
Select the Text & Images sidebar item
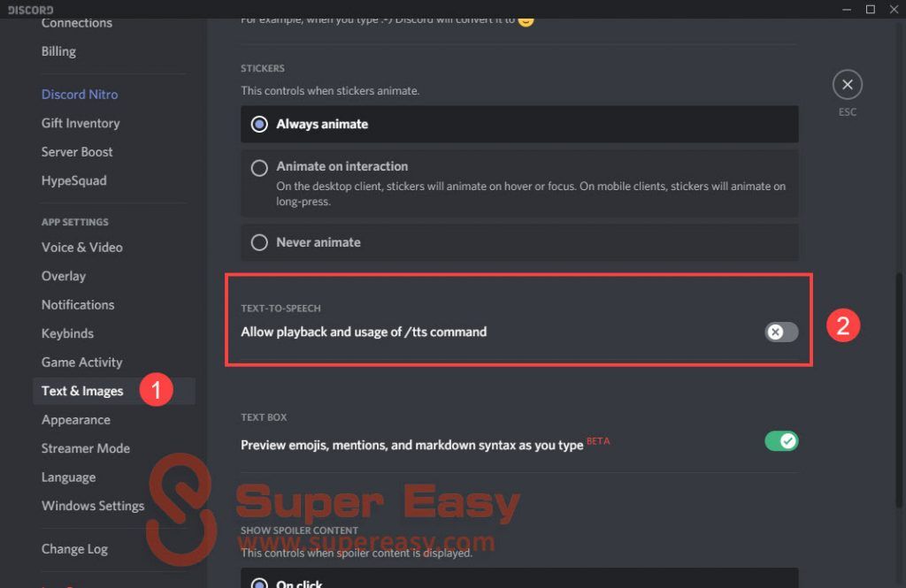pos(82,391)
